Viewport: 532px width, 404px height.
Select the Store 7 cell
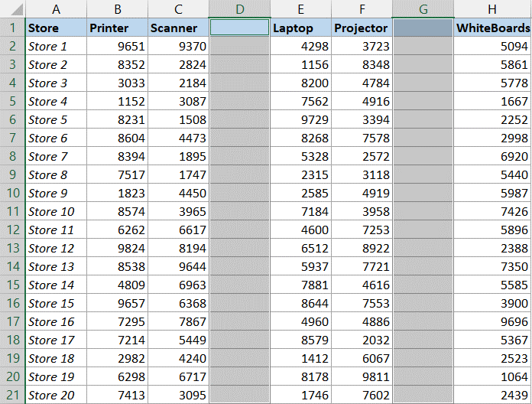(x=56, y=156)
